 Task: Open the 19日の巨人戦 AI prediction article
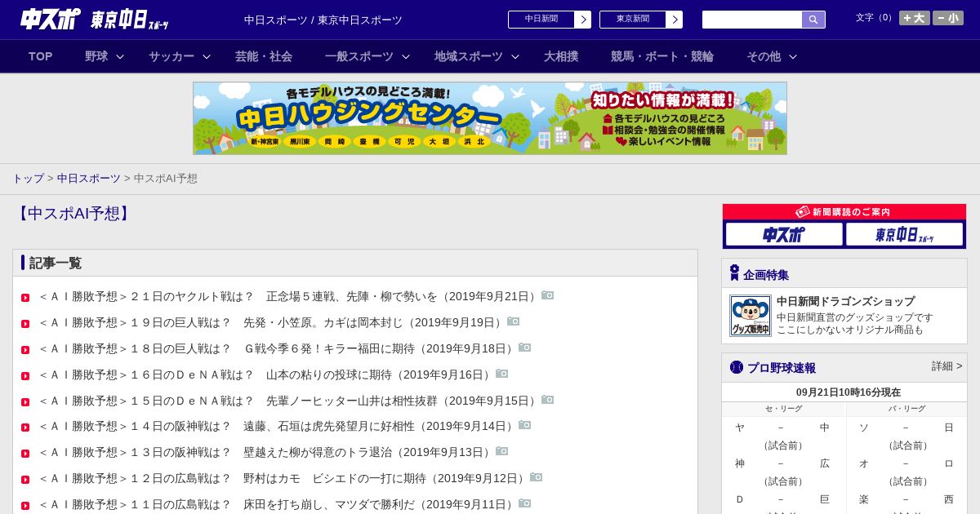pos(271,322)
